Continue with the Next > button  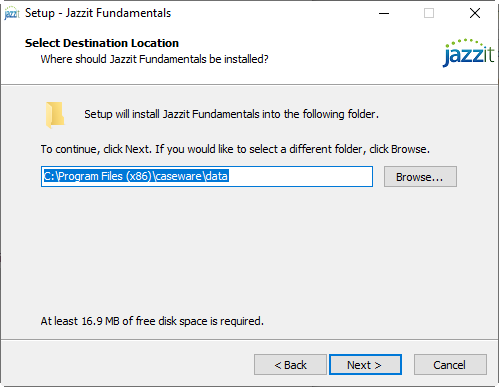[365, 365]
